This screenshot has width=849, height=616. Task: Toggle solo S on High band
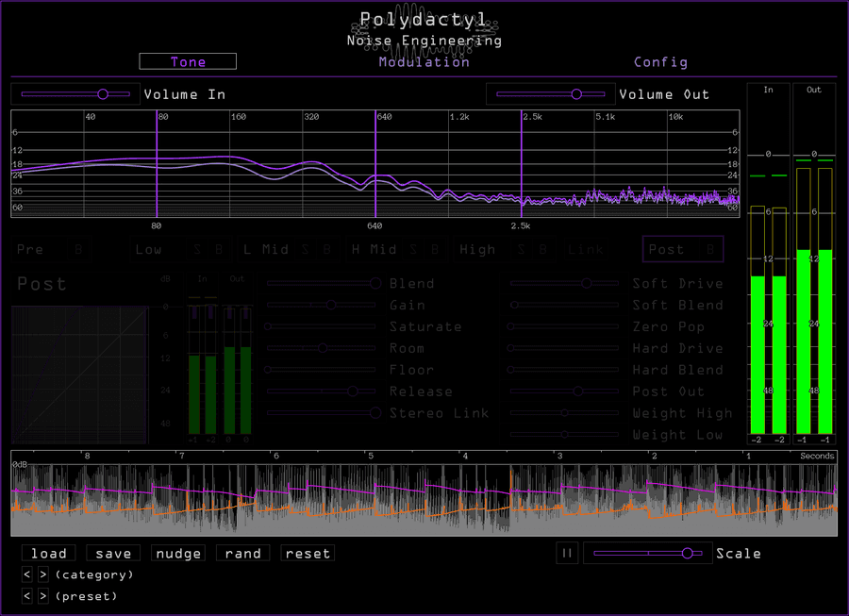(521, 250)
